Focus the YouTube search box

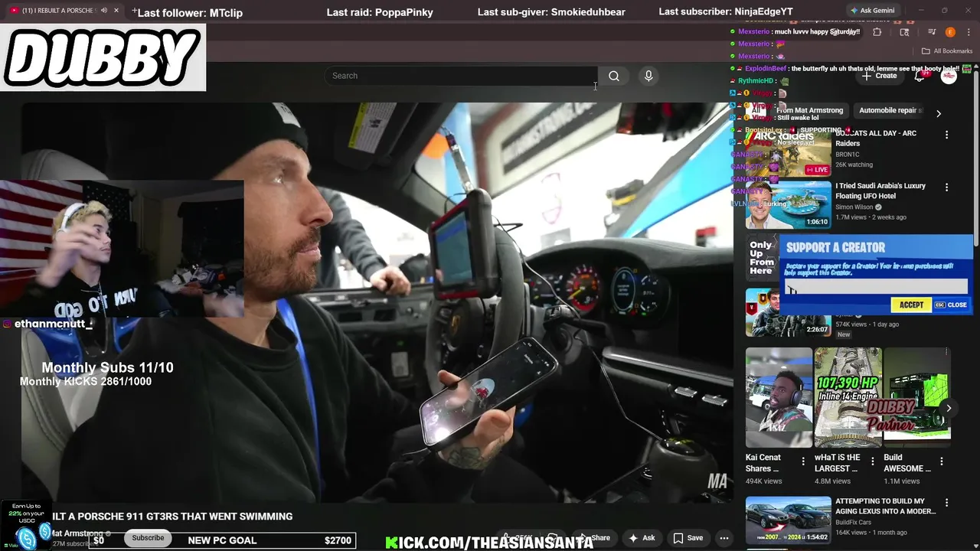[461, 76]
